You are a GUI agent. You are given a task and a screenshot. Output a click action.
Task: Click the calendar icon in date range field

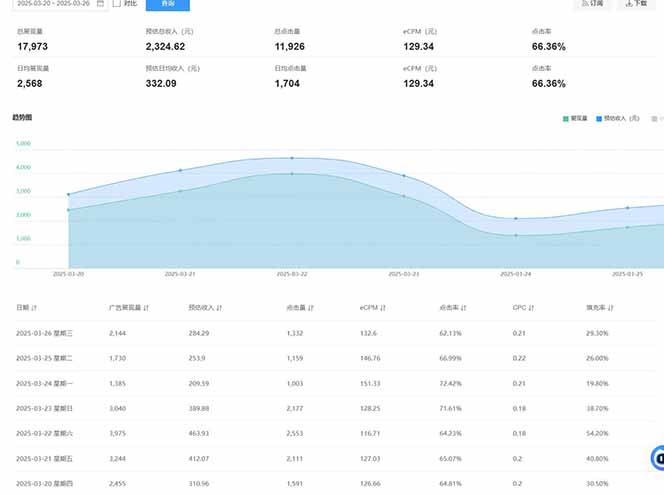pyautogui.click(x=100, y=4)
